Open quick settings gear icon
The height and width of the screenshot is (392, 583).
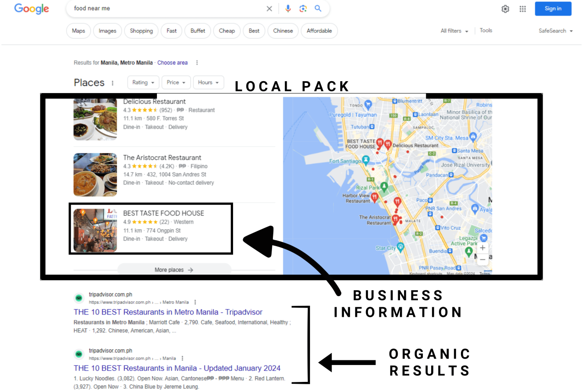click(505, 8)
